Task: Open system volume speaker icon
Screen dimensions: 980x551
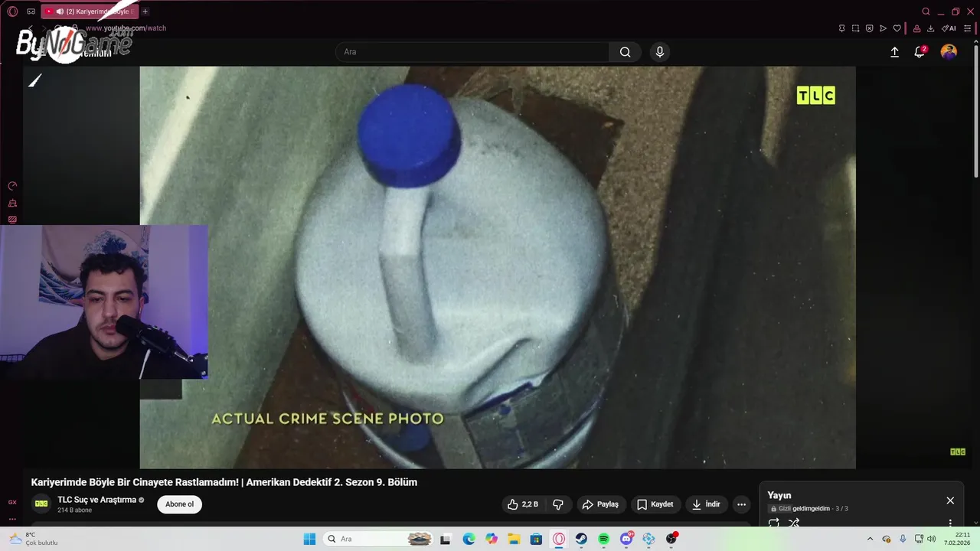Action: 932,539
